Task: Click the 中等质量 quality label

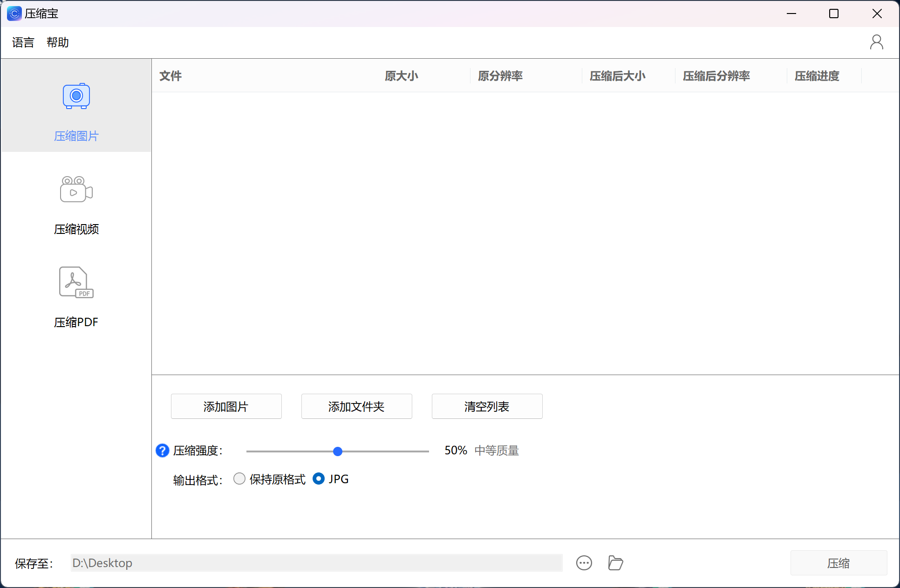Action: [497, 451]
